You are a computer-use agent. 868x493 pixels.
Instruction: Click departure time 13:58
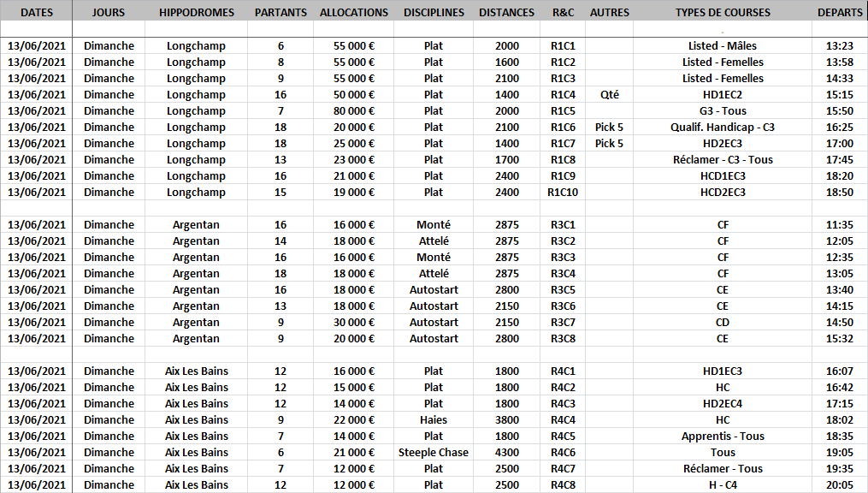(840, 62)
